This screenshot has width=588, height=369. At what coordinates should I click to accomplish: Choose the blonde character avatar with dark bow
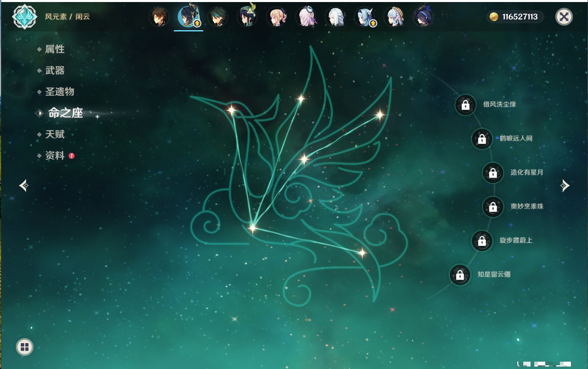coord(276,17)
